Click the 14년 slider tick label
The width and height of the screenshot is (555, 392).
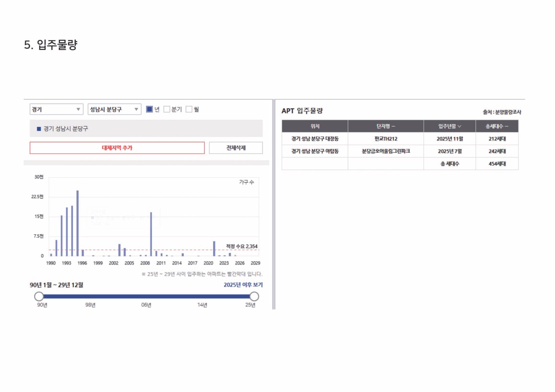click(202, 305)
